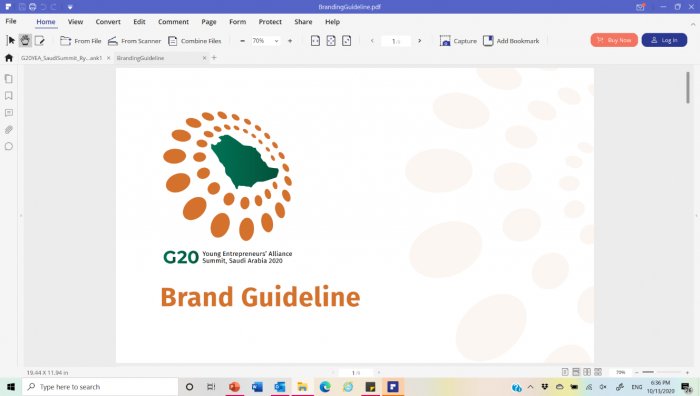Select the arrow Select tool
This screenshot has width=700, height=396.
tap(11, 41)
